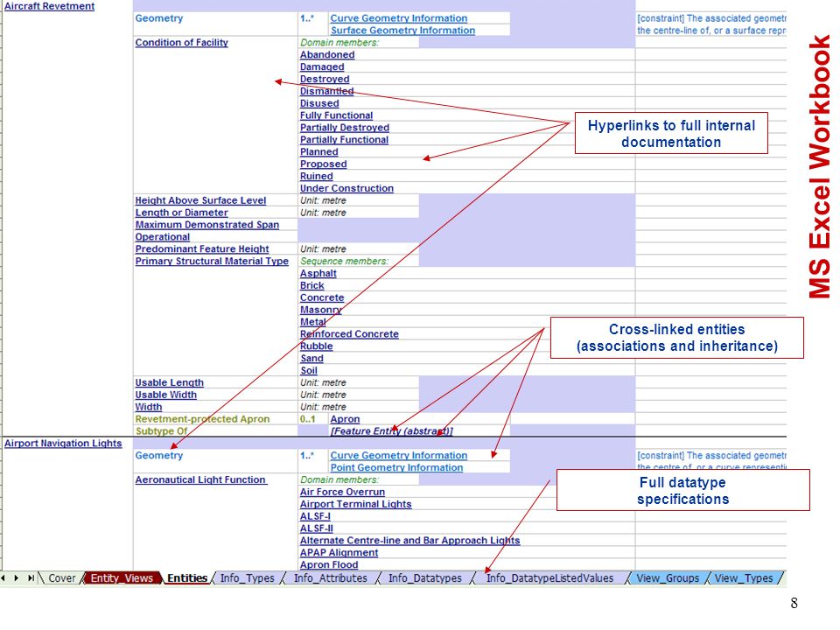
Task: Click the Apron Flood value link
Action: [329, 564]
